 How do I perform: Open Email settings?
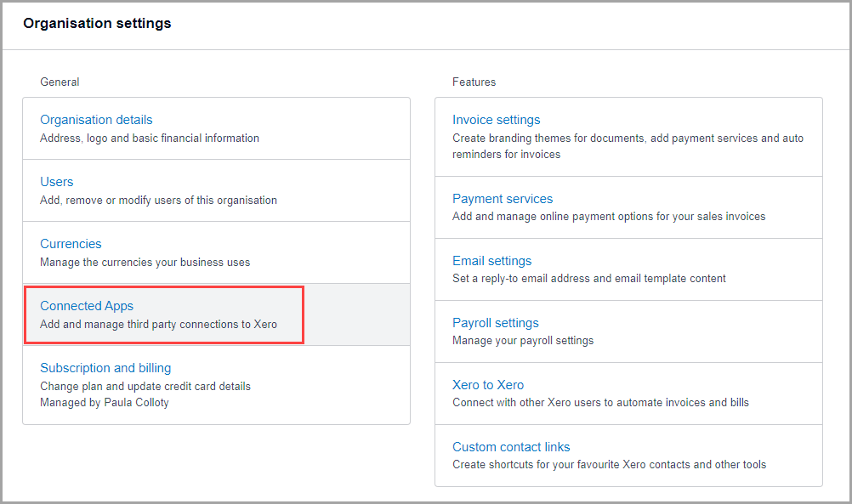491,261
